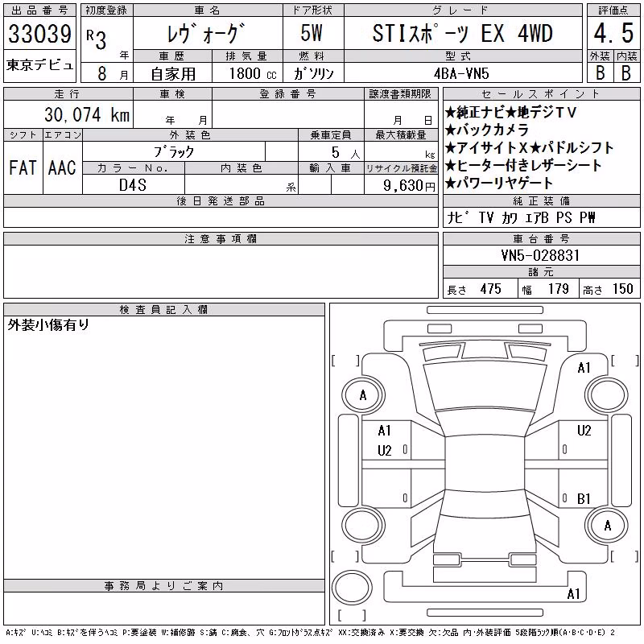
Task: Click the car name レヴォーグ
Action: [206, 34]
